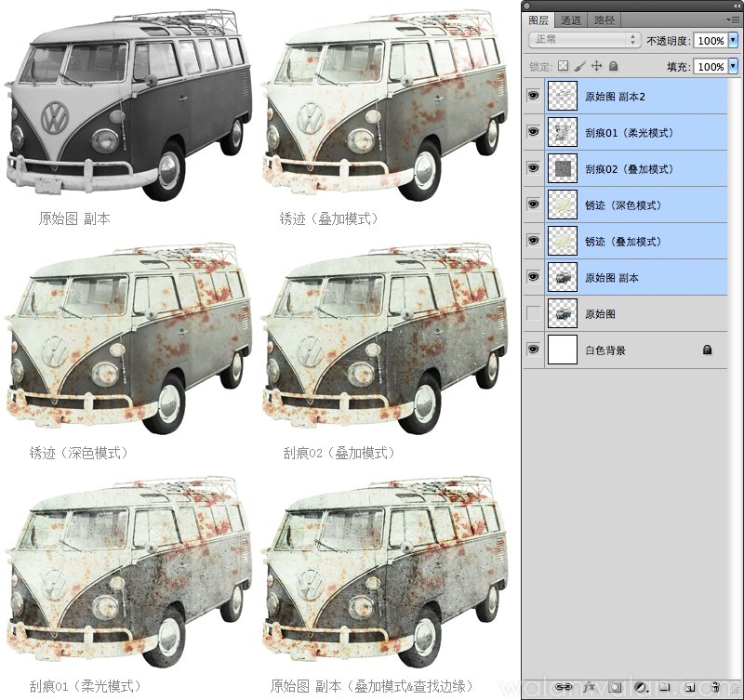Delete layer with trash icon
The width and height of the screenshot is (744, 700).
click(715, 687)
